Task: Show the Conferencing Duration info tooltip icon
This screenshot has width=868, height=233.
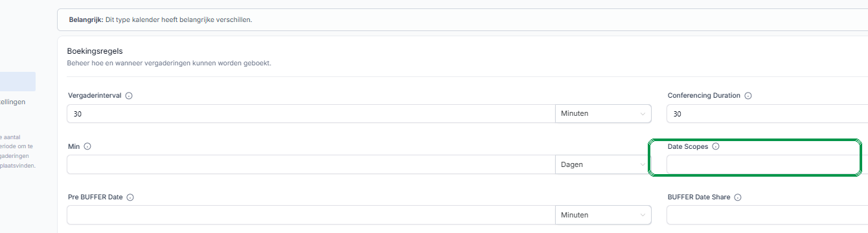Action: click(x=748, y=96)
